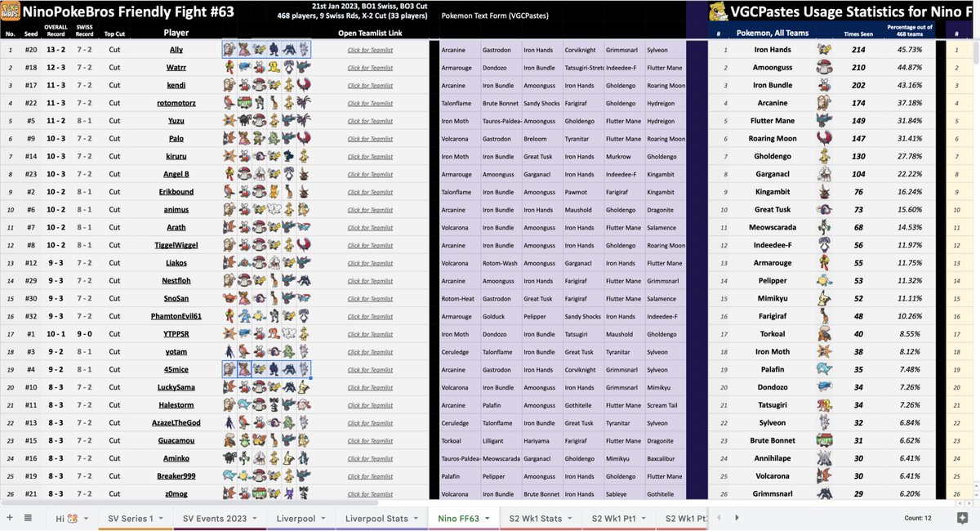
Task: Click the Torkoal sprite in usage stats
Action: pyautogui.click(x=825, y=334)
